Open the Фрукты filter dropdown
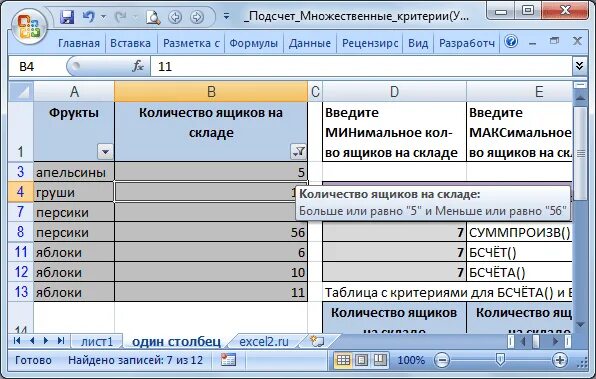Image resolution: width=596 pixels, height=379 pixels. pos(105,152)
